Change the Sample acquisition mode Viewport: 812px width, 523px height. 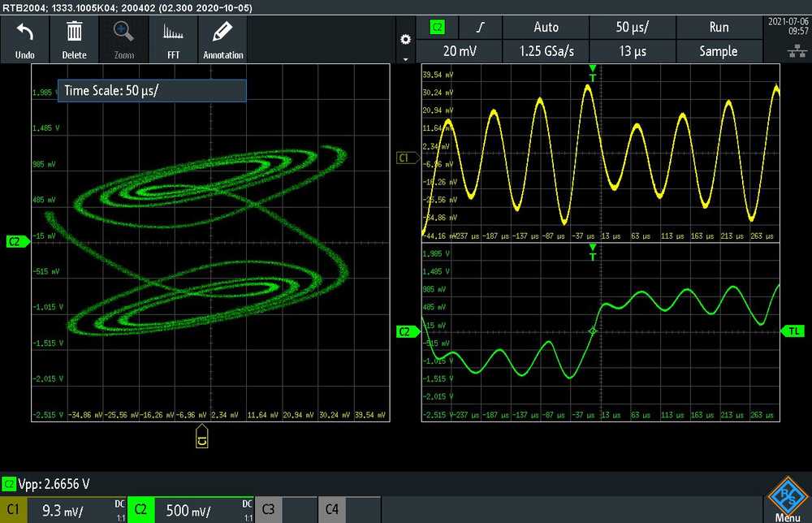(719, 51)
